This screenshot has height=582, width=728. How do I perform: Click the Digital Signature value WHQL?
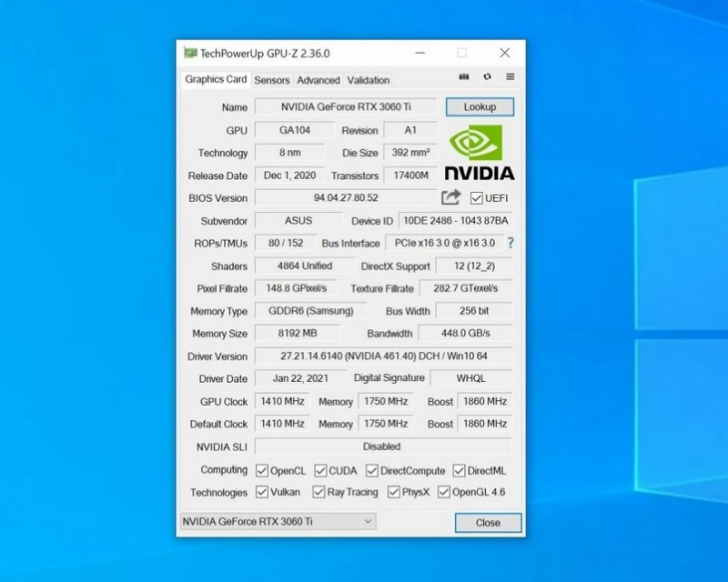(x=471, y=378)
